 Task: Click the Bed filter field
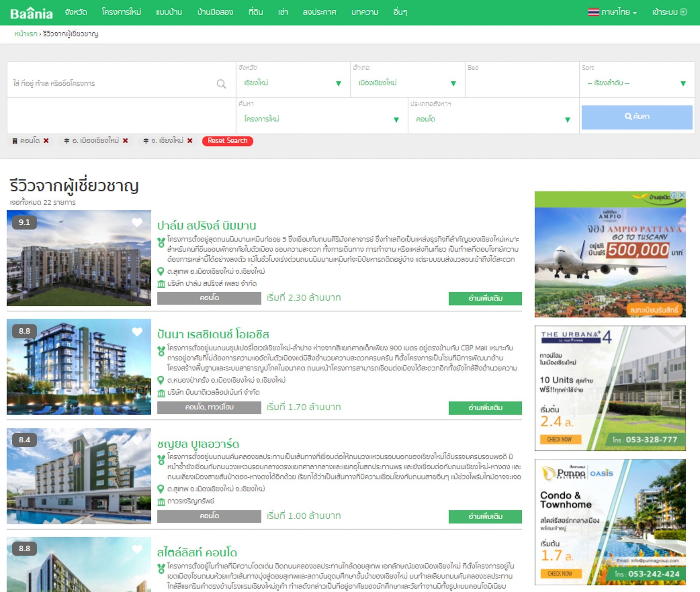(522, 80)
